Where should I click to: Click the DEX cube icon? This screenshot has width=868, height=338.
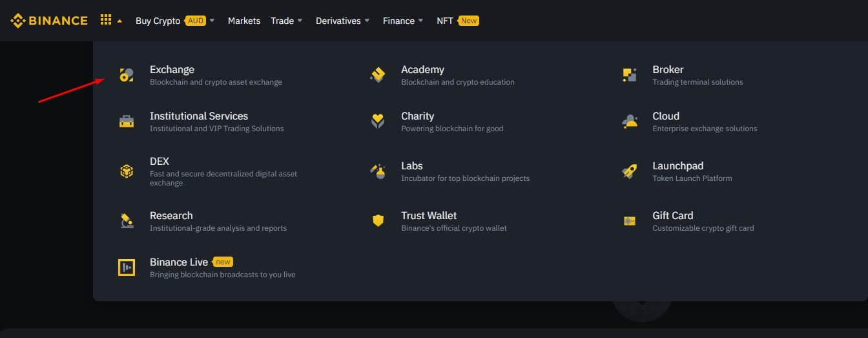[127, 171]
